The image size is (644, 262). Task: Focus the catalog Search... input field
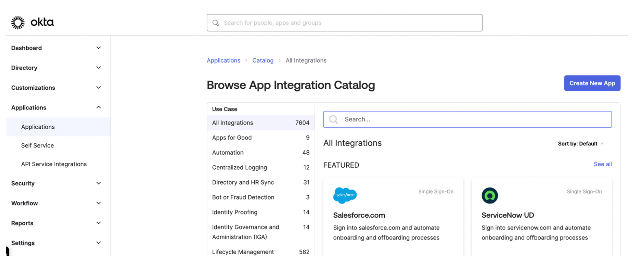pyautogui.click(x=467, y=119)
